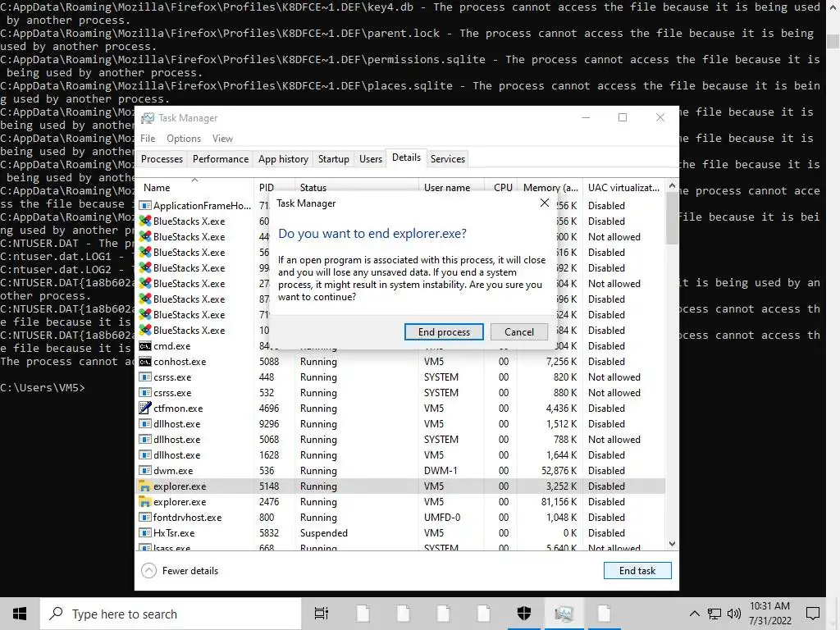Screen dimensions: 840x630
Task: Click the cmd.exe process icon
Action: tap(144, 346)
